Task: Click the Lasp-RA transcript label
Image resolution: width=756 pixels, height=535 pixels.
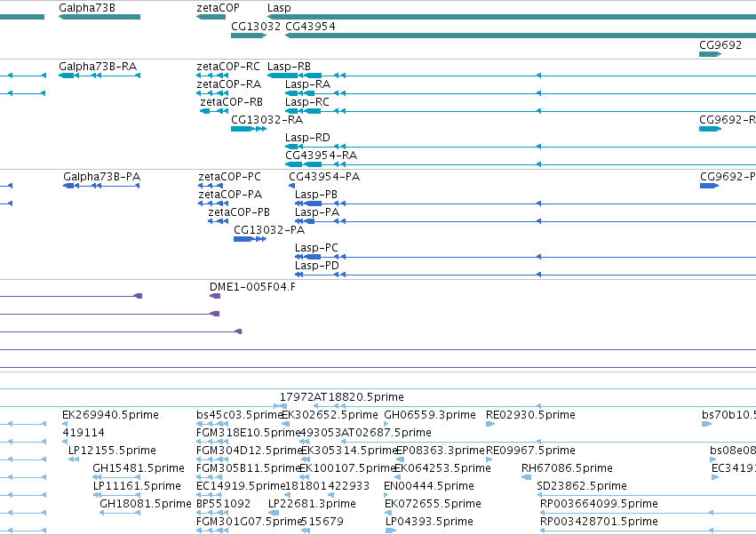Action: click(x=307, y=84)
